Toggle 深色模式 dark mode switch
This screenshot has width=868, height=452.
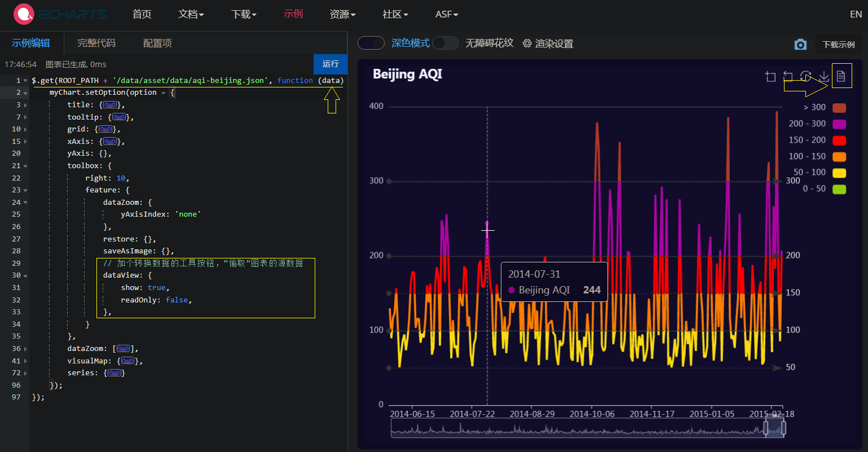coord(371,43)
